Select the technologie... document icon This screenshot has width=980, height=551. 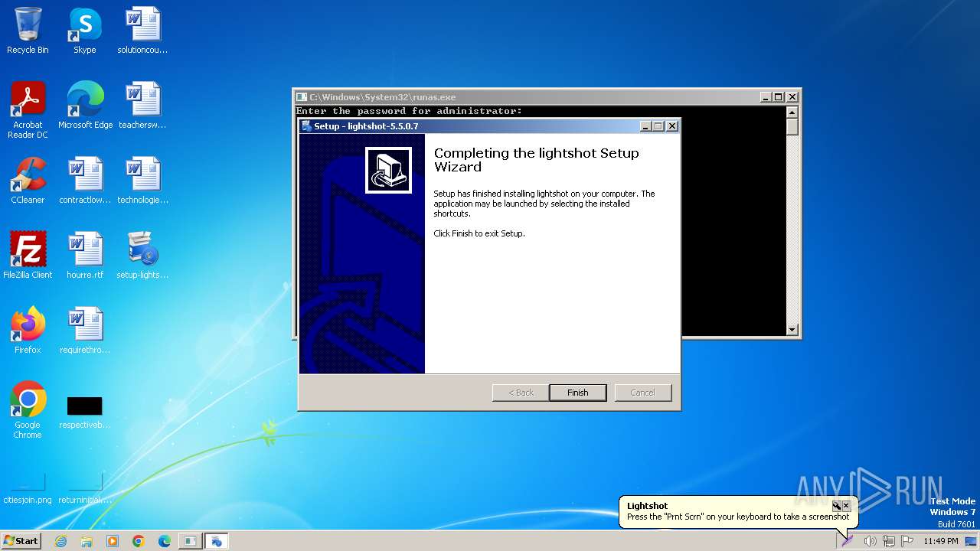(x=142, y=181)
